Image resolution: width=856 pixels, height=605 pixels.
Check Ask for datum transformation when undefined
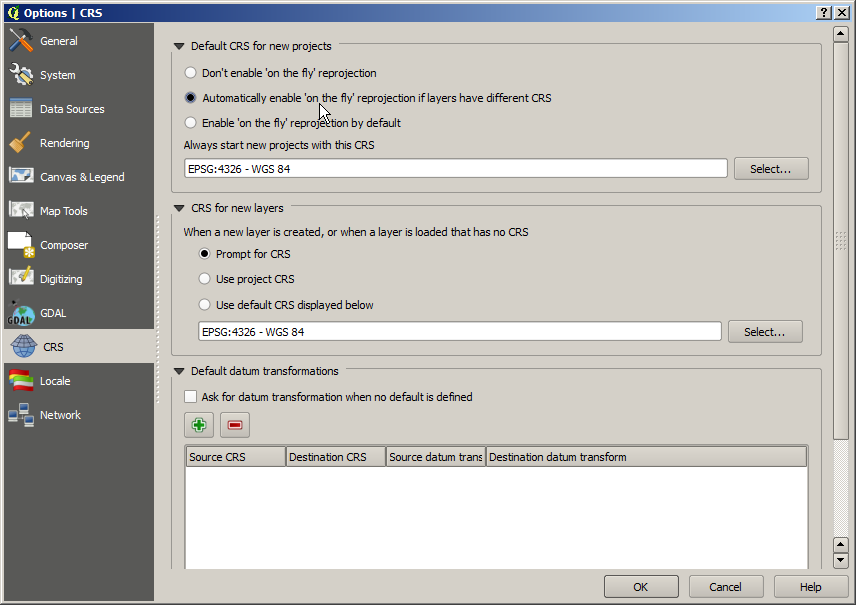click(190, 397)
